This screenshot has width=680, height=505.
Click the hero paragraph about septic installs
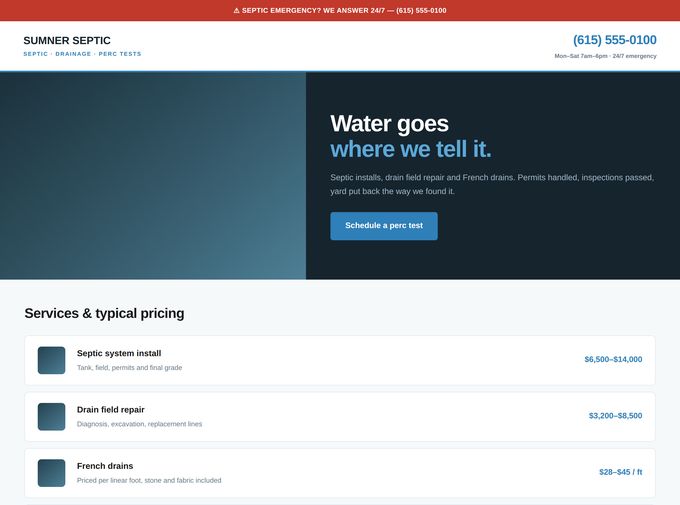click(x=492, y=184)
